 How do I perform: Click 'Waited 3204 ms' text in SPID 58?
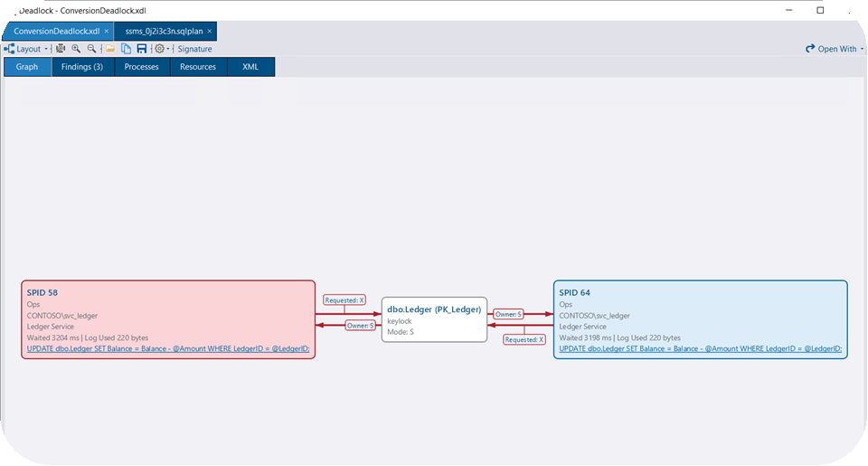pos(53,338)
